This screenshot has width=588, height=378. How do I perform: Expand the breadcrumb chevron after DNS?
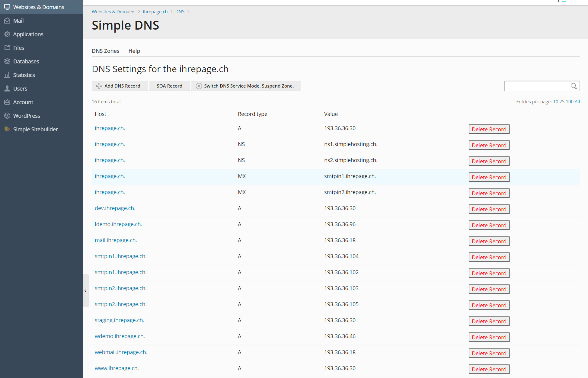coord(188,11)
